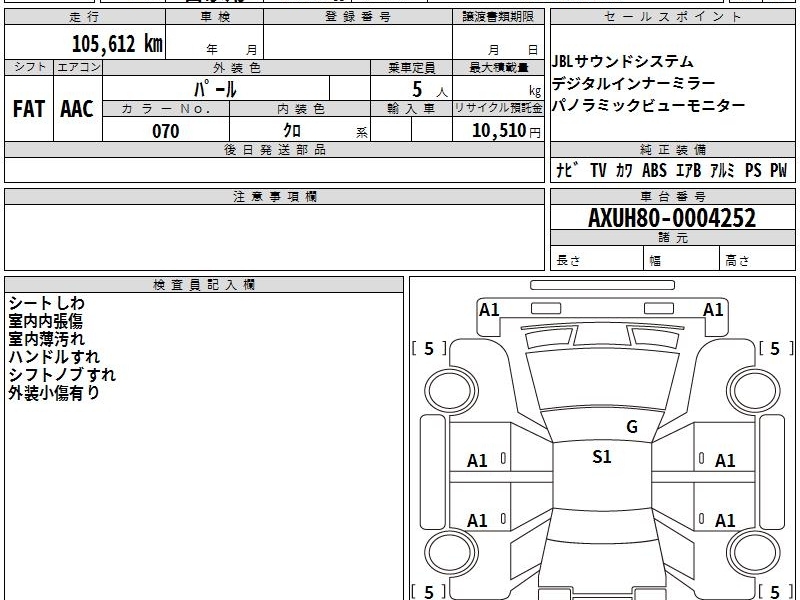
Task: Click the TV equipment entry
Action: pos(598,170)
